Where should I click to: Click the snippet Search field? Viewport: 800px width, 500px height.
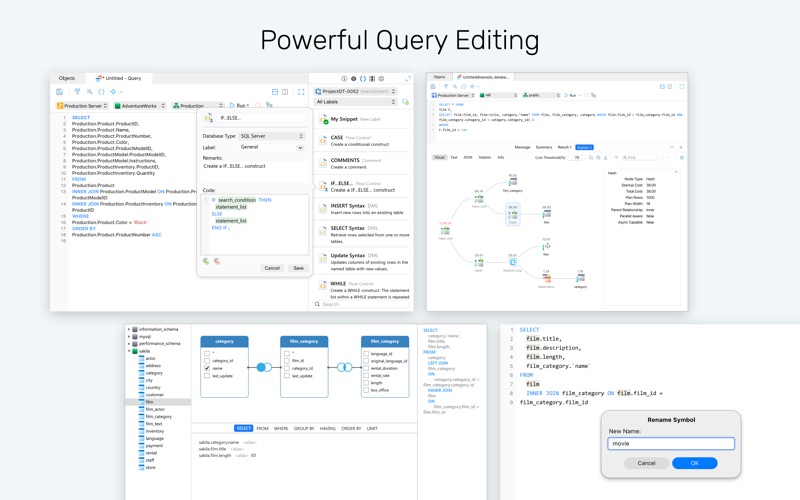point(361,304)
